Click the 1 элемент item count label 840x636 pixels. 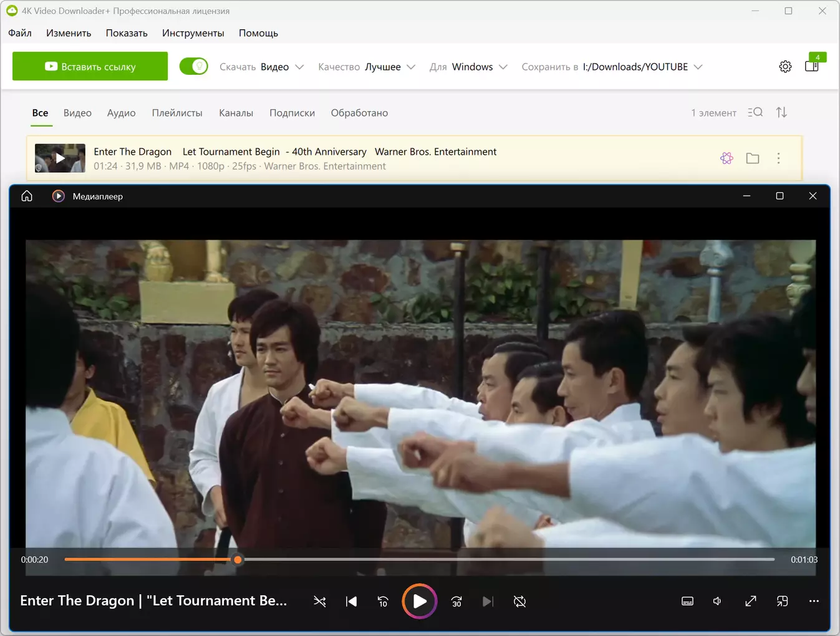[713, 113]
